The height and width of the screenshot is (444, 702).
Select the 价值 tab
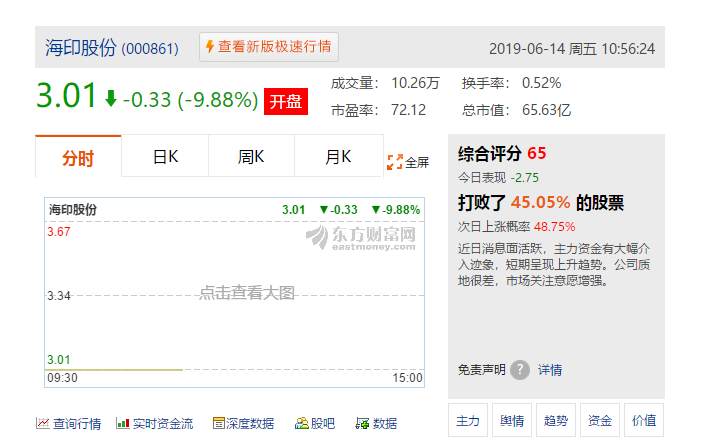click(644, 420)
